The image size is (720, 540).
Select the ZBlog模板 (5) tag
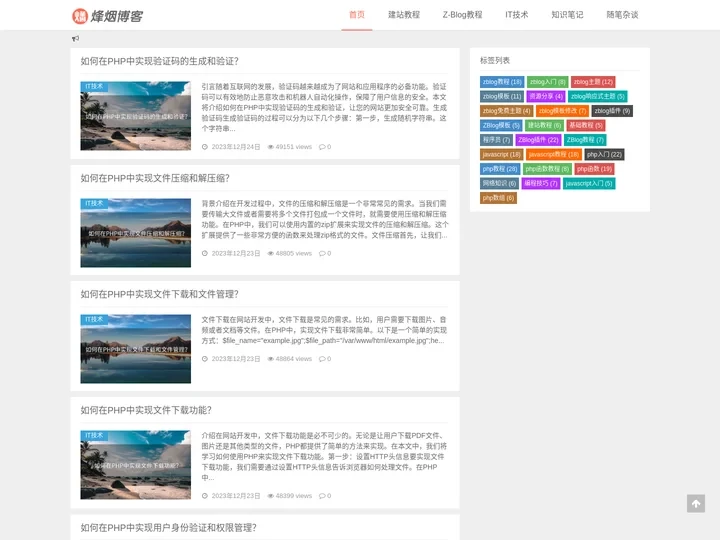501,125
